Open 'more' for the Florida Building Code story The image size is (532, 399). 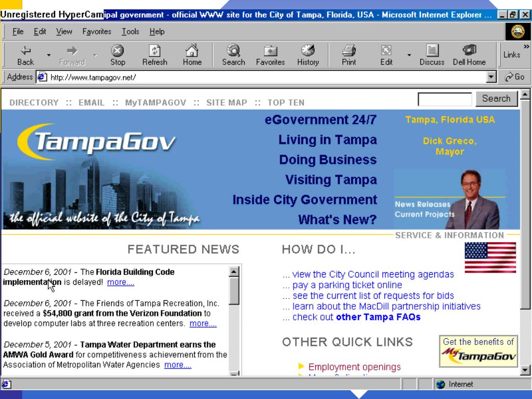121,282
